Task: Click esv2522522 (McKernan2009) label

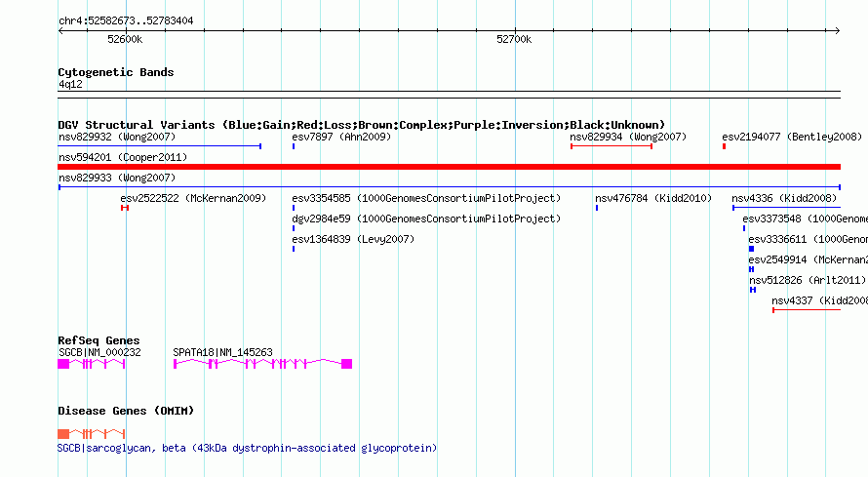Action: point(193,198)
